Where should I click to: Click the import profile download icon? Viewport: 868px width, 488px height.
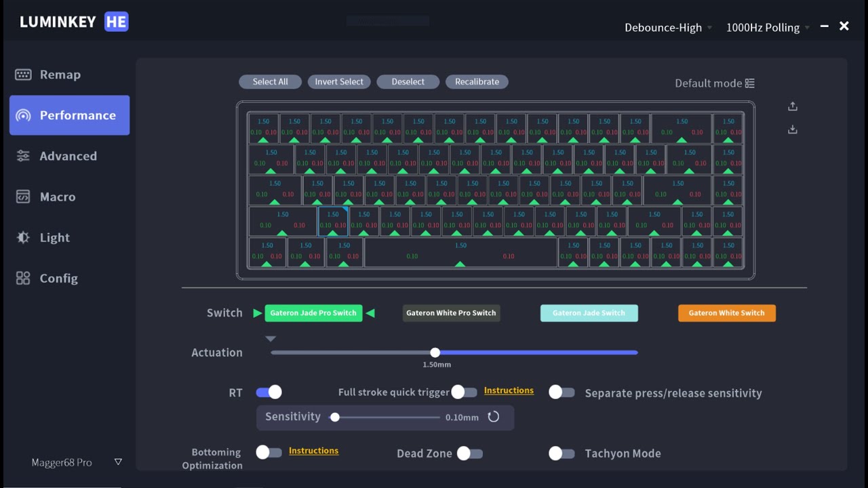[x=792, y=128]
